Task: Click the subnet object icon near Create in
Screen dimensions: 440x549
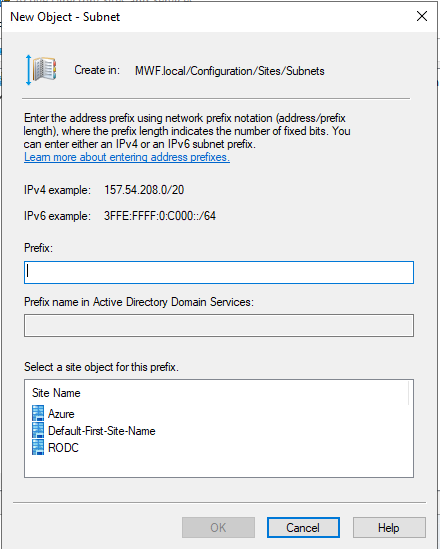Action: [x=41, y=70]
